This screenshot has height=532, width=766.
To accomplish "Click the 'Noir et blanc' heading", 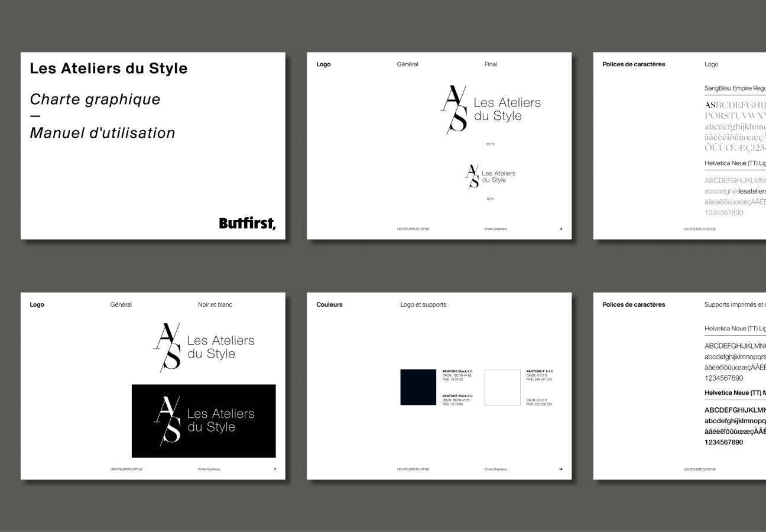I will (215, 305).
